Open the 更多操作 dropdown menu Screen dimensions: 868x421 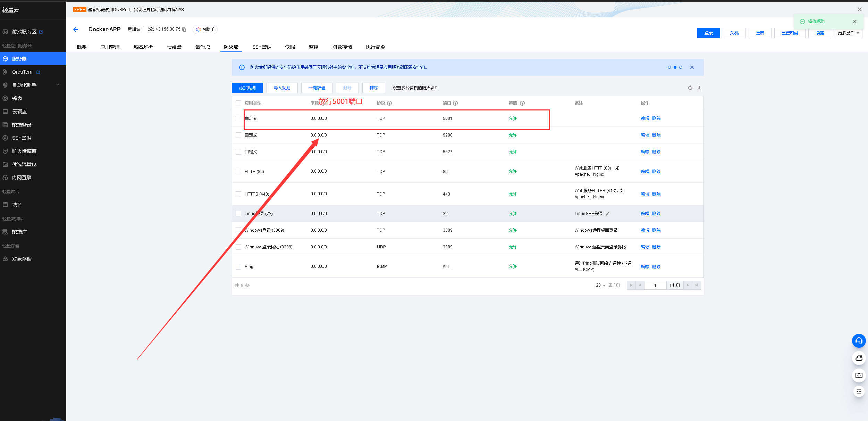tap(848, 33)
